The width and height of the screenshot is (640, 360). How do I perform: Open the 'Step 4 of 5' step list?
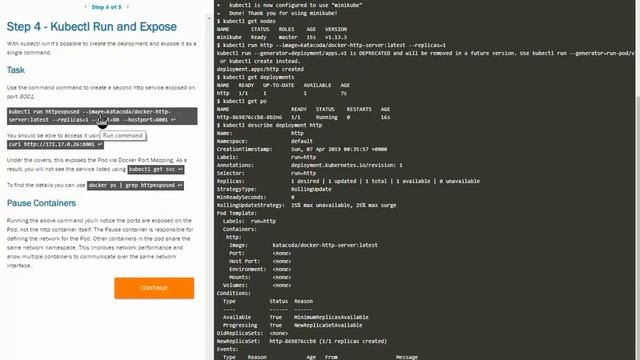point(106,7)
